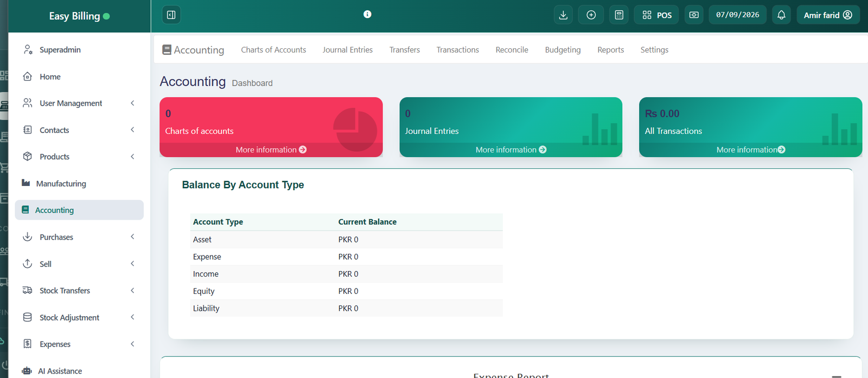Click More information on Journal Entries card

click(x=511, y=150)
